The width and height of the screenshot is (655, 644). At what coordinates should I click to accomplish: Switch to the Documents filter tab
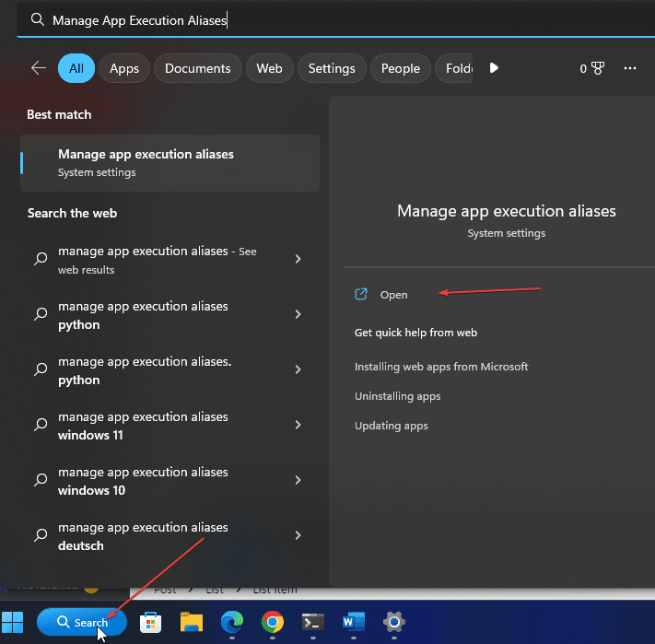(198, 68)
